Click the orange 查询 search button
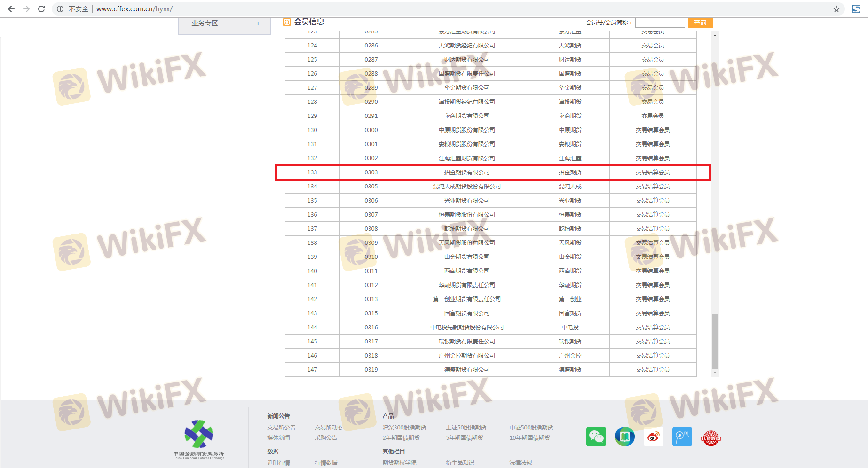Viewport: 868px width, 468px height. click(700, 23)
